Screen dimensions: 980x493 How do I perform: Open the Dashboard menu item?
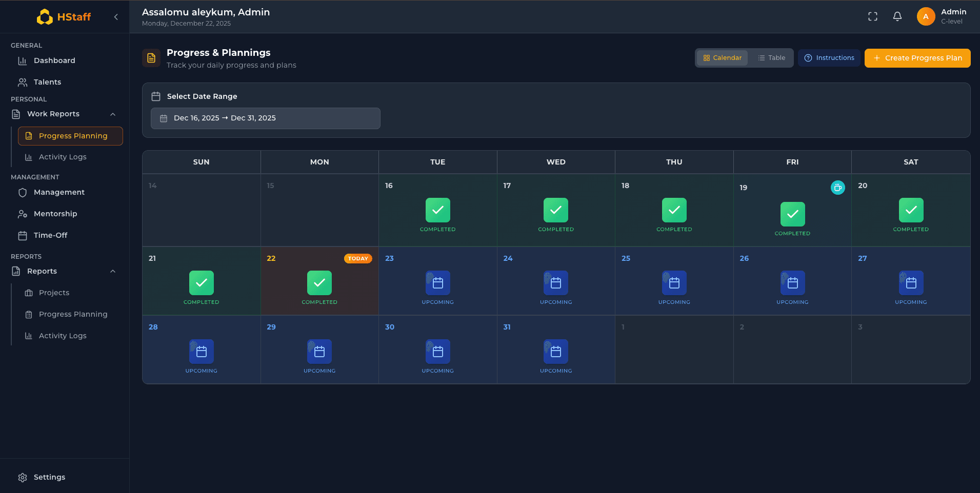pyautogui.click(x=54, y=60)
